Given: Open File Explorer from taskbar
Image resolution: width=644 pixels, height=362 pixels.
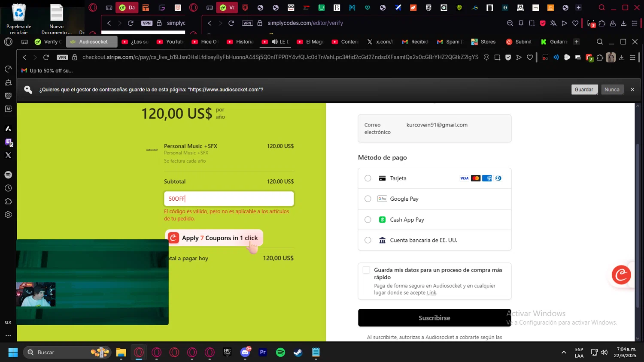Looking at the screenshot, I should tap(121, 353).
